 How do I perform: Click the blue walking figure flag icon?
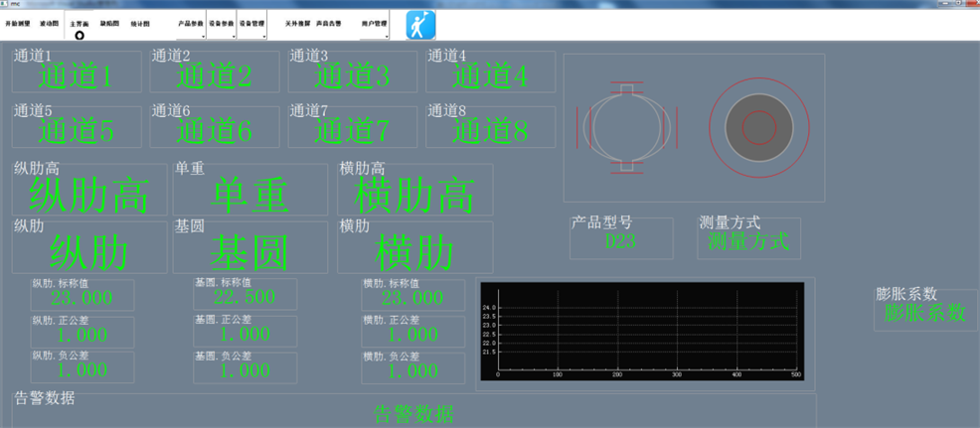pyautogui.click(x=421, y=23)
